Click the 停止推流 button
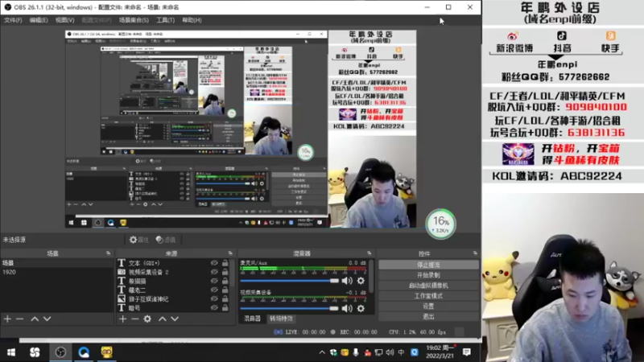The width and height of the screenshot is (644, 362). [428, 265]
